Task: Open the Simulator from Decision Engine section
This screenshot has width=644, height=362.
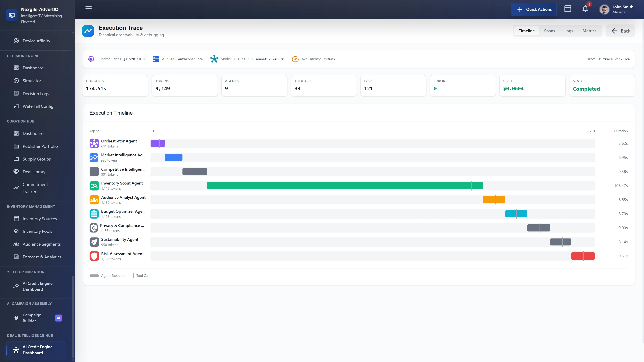Action: (x=32, y=80)
